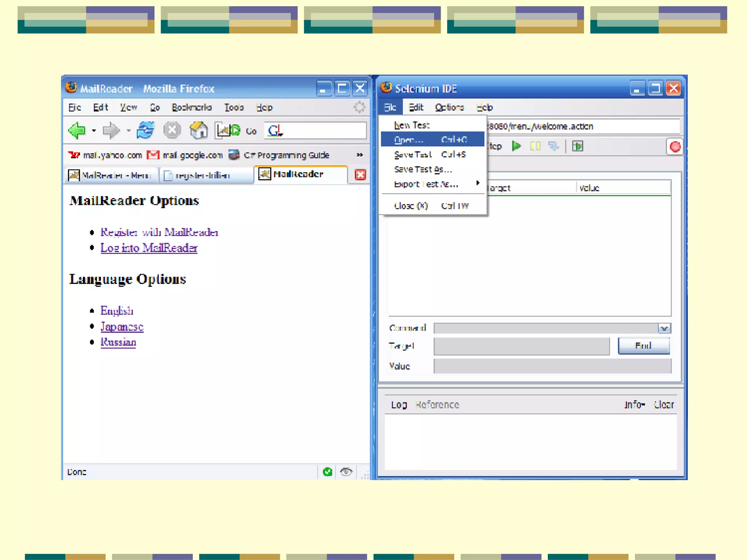Open the bookmarks toolbar overflow chevron
The image size is (747, 560).
tap(360, 155)
